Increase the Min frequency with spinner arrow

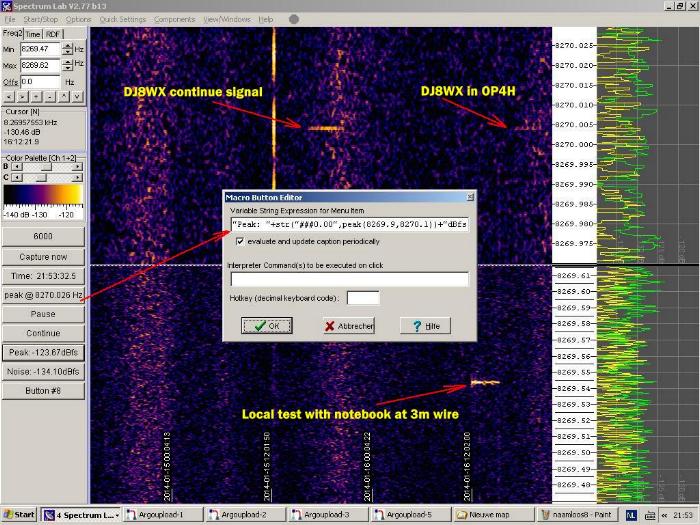(x=67, y=44)
